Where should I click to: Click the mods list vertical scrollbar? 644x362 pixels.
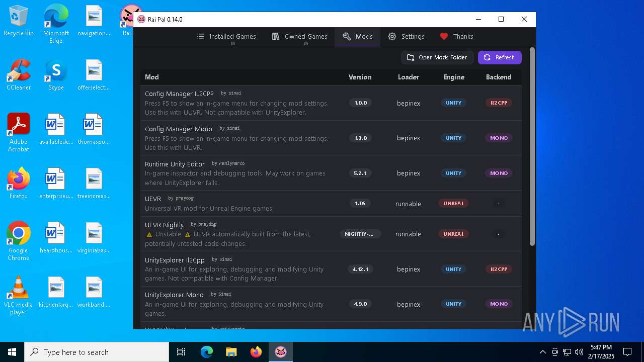click(x=532, y=146)
